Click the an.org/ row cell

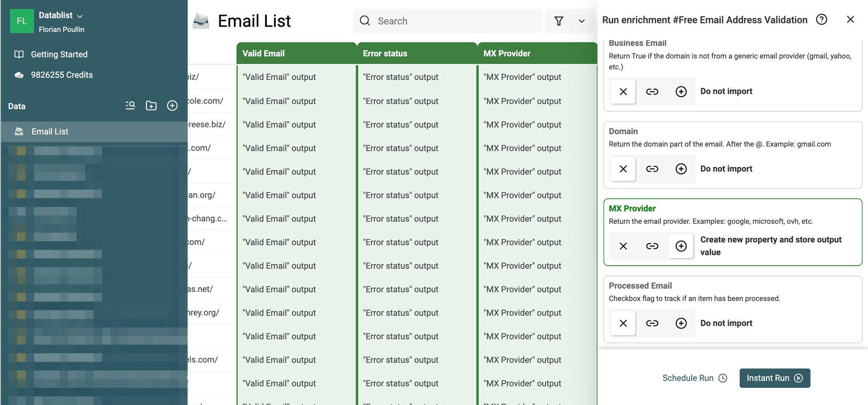click(212, 195)
